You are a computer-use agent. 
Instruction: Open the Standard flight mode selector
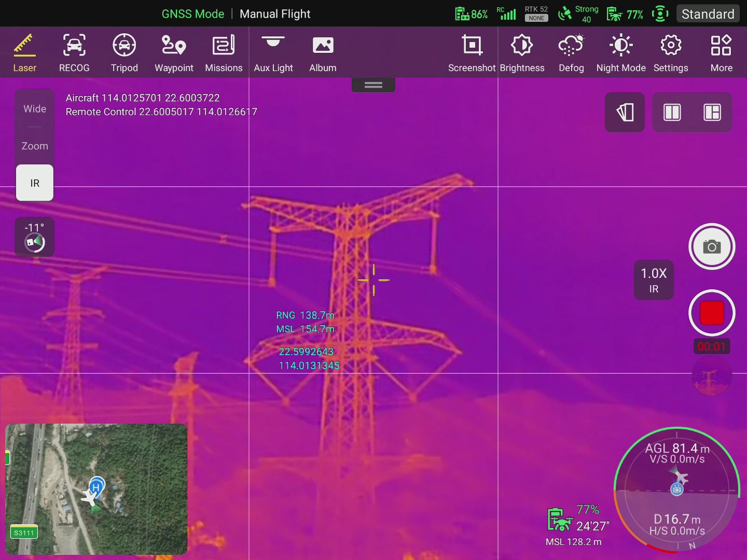pos(708,14)
